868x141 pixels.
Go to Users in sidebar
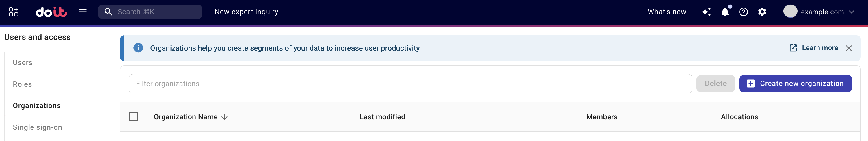23,63
